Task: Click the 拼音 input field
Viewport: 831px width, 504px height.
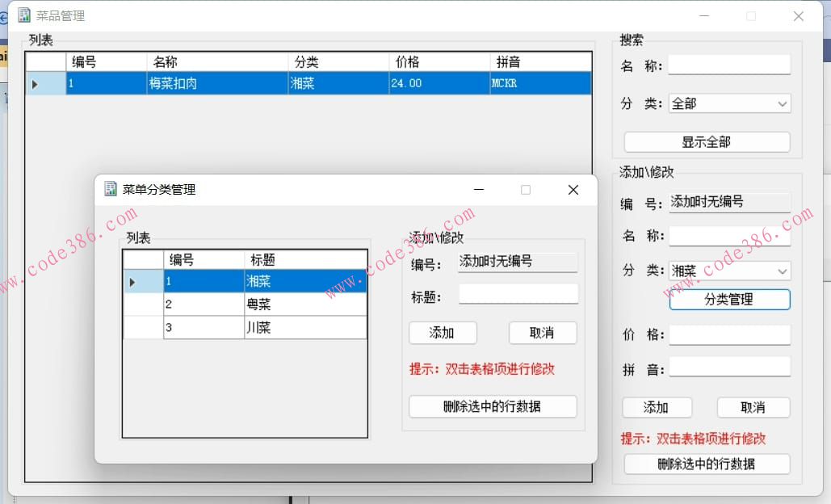Action: (729, 366)
